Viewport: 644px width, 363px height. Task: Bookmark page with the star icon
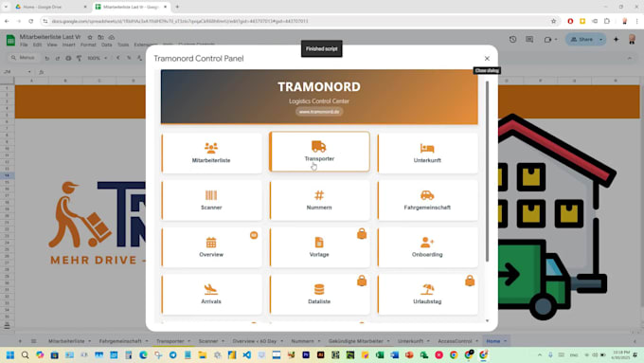coord(553,21)
